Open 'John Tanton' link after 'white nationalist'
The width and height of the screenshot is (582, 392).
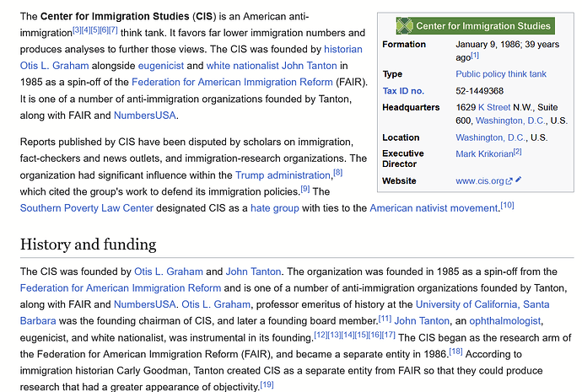pos(310,66)
